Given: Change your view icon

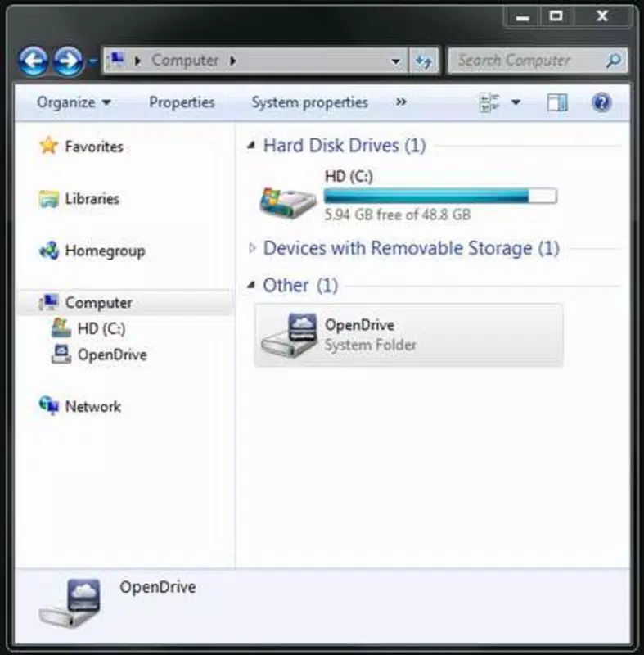Looking at the screenshot, I should pyautogui.click(x=489, y=103).
